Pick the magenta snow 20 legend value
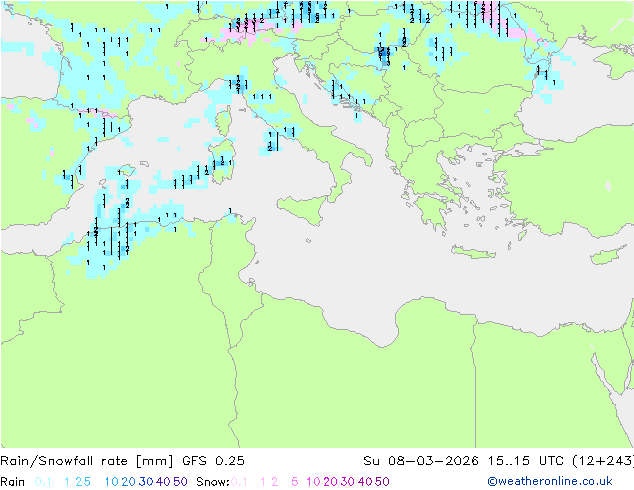 pyautogui.click(x=330, y=482)
